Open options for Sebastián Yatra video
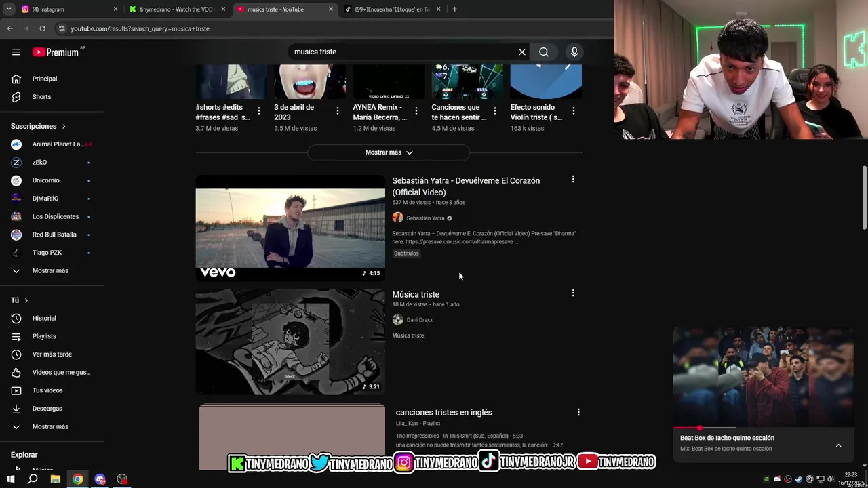 coord(573,180)
